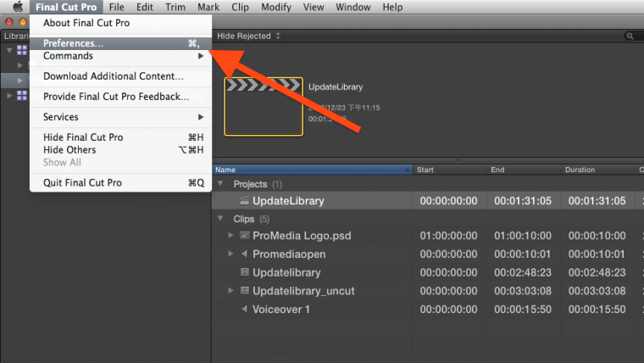Screen dimensions: 644x363
Task: Expand the Updatelibrary_uncut clip
Action: click(230, 291)
